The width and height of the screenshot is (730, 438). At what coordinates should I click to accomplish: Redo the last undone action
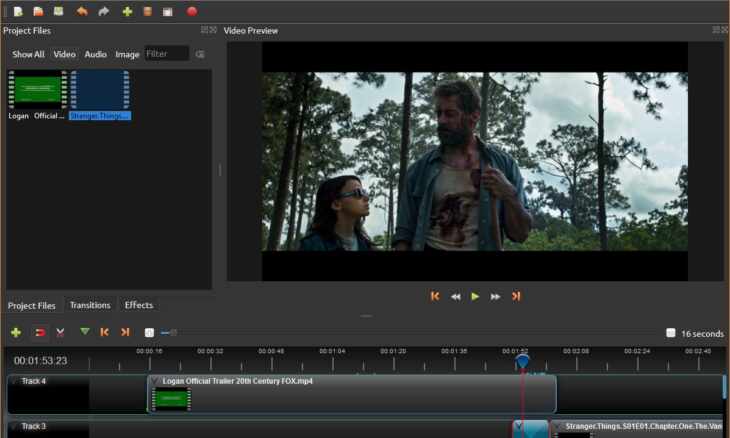click(x=103, y=11)
